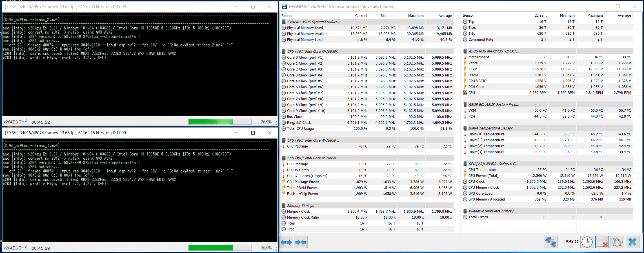644x253 pixels.
Task: Click the resize grip of test-stress_1 window
Action: [276, 249]
